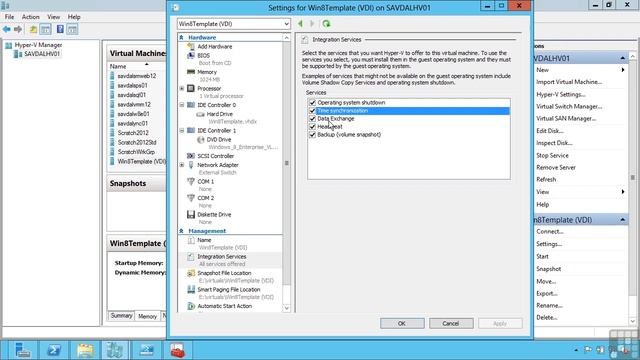The image size is (640, 360).
Task: Click the blue help icon in Hyper-V toolbar
Action: 60,29
